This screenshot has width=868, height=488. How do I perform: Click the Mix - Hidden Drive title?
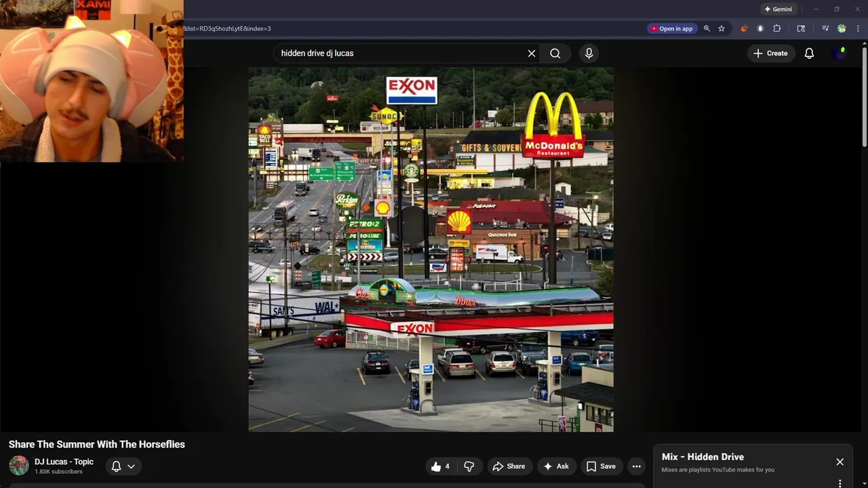point(703,457)
